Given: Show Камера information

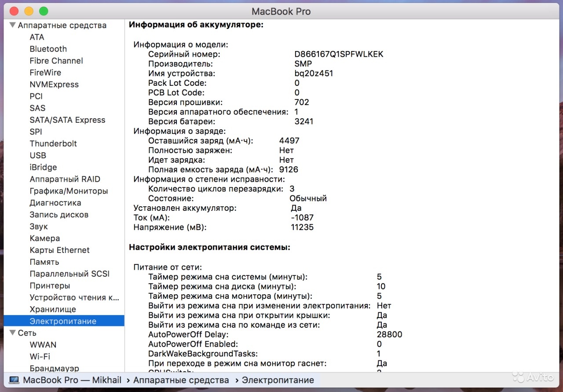Looking at the screenshot, I should click(45, 239).
